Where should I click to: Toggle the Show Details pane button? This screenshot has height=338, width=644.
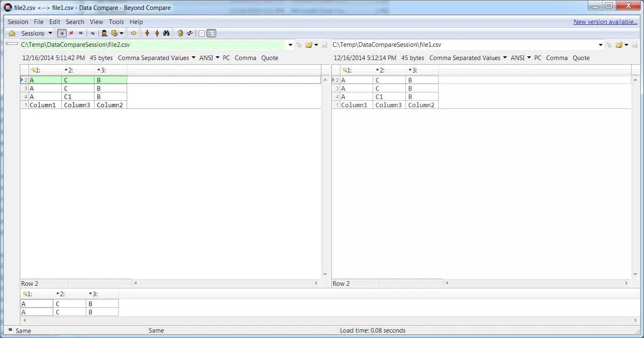[x=212, y=34]
